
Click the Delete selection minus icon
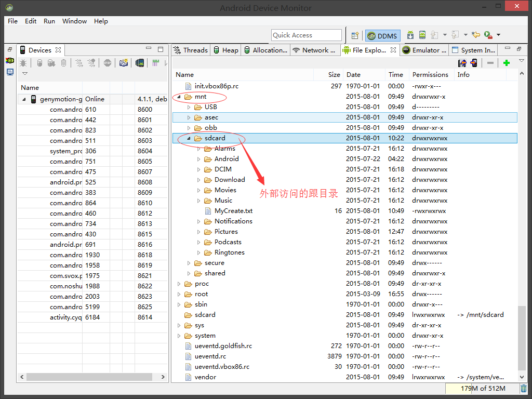[490, 63]
